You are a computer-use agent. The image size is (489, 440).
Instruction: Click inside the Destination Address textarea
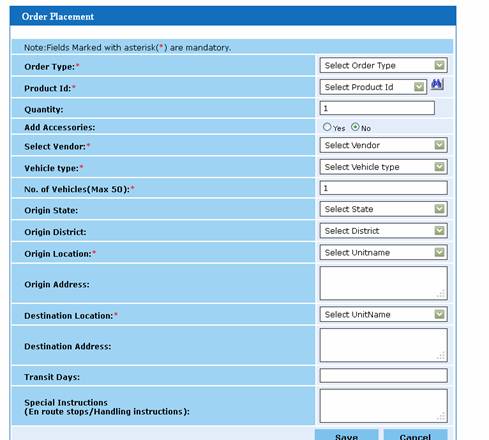point(383,345)
